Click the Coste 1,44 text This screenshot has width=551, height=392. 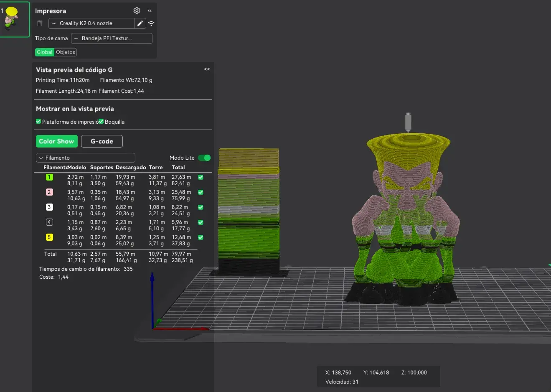[x=54, y=277]
